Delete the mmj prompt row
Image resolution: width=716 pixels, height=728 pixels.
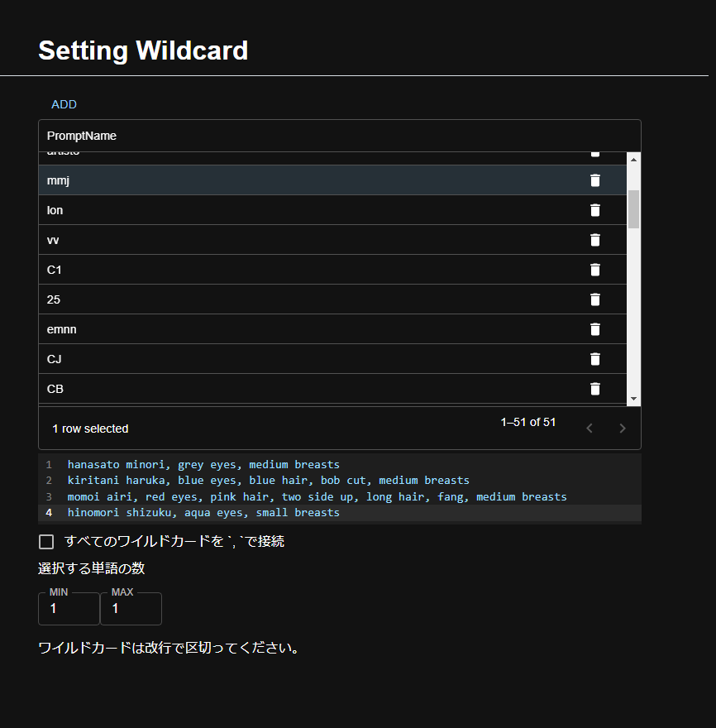[x=594, y=180]
